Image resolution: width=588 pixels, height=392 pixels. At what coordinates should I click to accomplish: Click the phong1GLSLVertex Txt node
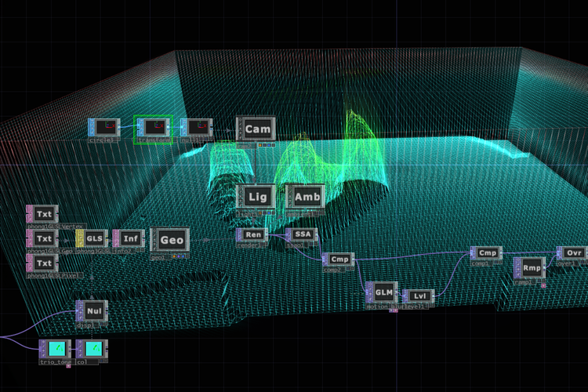[45, 213]
